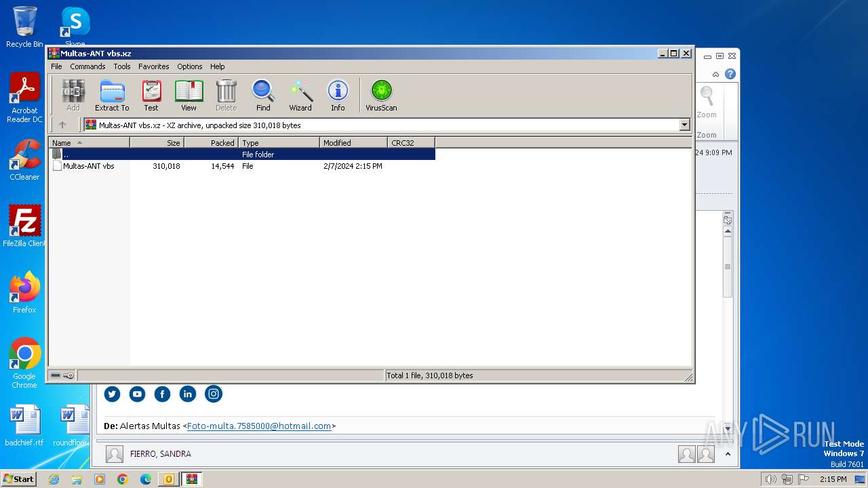
Task: Expand the archive path dropdown
Action: click(684, 125)
